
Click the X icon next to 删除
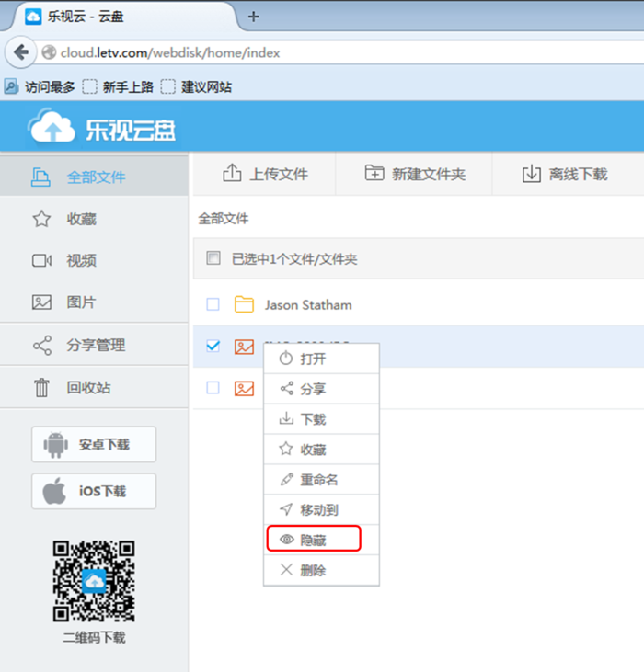[286, 570]
